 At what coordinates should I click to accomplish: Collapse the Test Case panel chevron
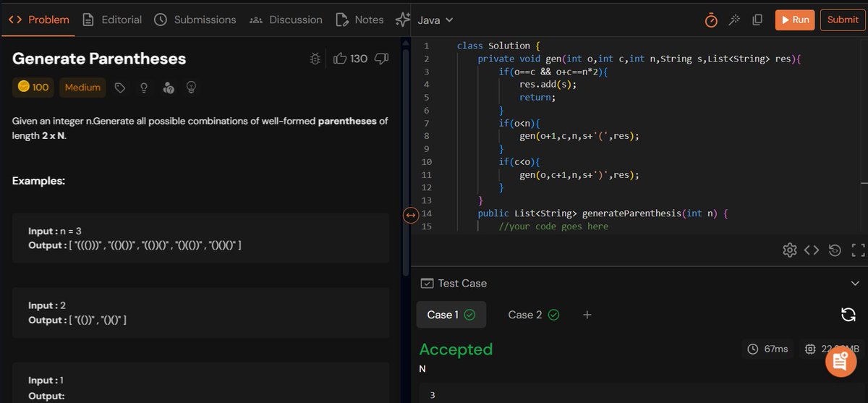coord(855,284)
